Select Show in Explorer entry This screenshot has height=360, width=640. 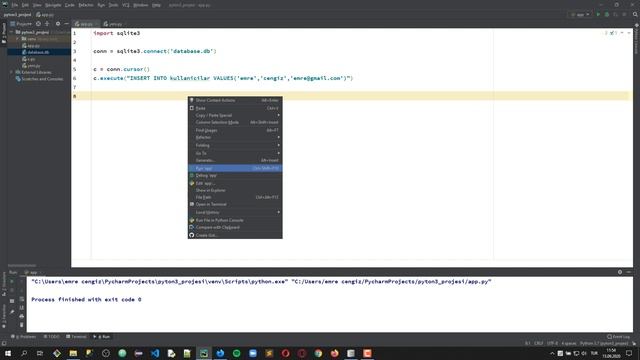(235, 190)
